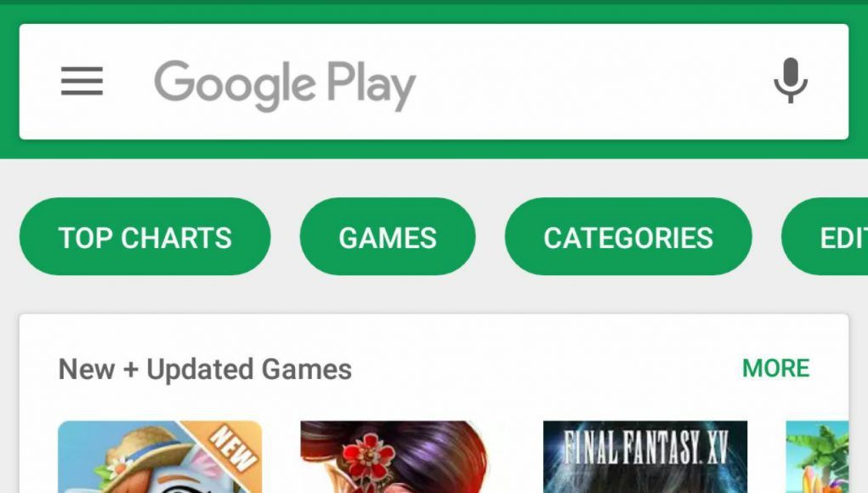Open the hamburger navigation menu

[x=82, y=82]
